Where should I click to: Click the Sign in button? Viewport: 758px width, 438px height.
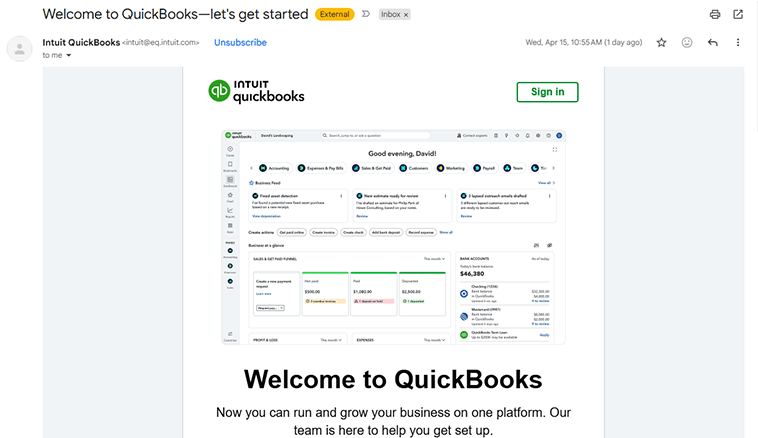pyautogui.click(x=547, y=92)
